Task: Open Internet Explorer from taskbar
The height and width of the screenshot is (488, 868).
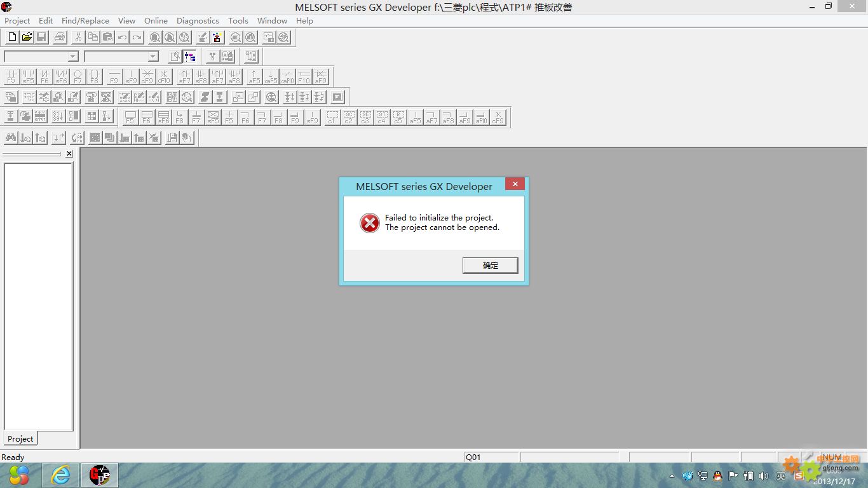Action: coord(60,475)
